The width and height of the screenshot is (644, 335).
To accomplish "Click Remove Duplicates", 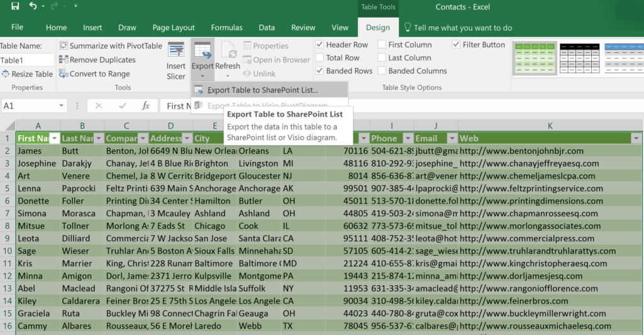I will [97, 60].
